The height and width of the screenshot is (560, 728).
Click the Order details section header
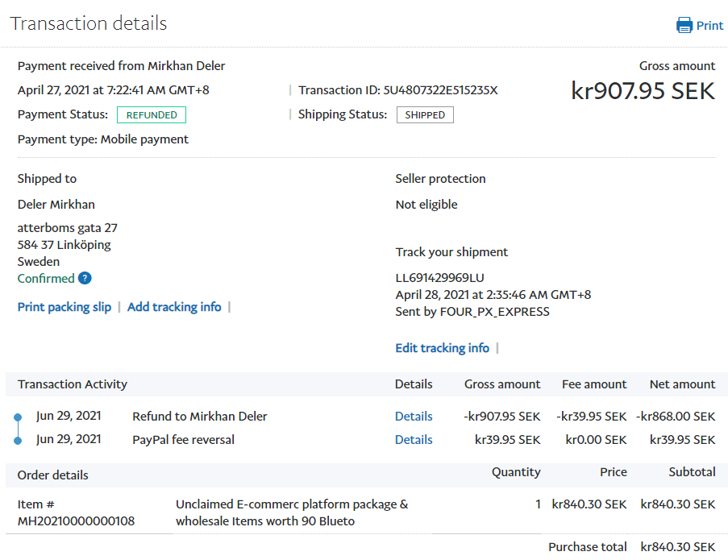pyautogui.click(x=53, y=475)
